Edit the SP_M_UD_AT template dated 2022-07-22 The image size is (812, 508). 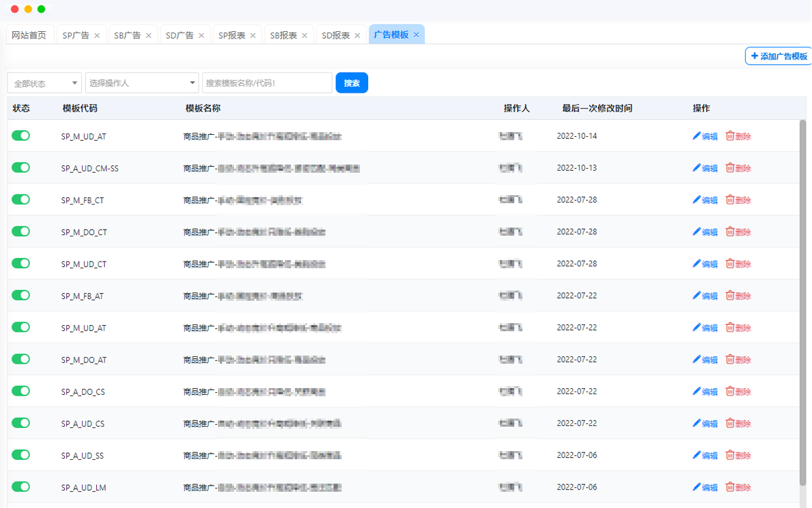pos(705,328)
